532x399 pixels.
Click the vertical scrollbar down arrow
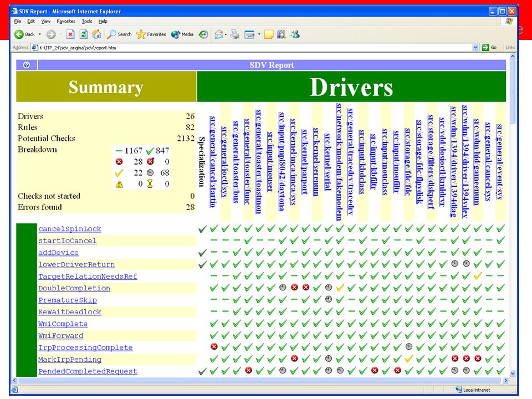coord(513,373)
